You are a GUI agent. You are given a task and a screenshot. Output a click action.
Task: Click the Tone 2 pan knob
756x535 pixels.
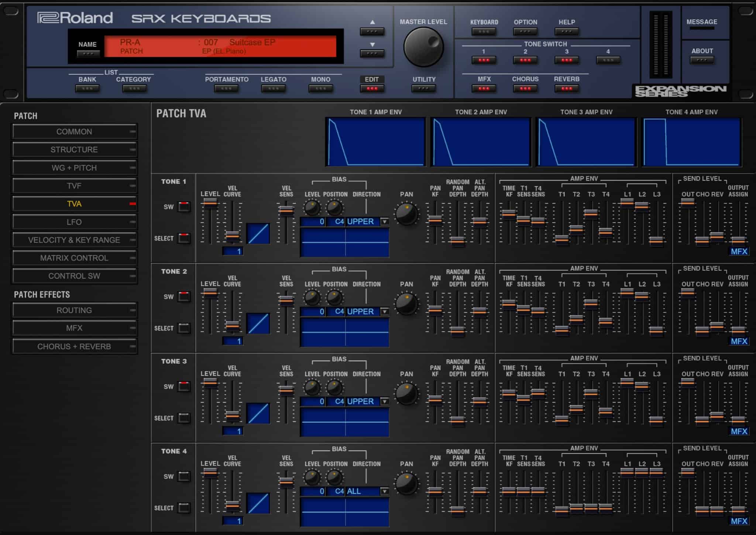pyautogui.click(x=407, y=303)
